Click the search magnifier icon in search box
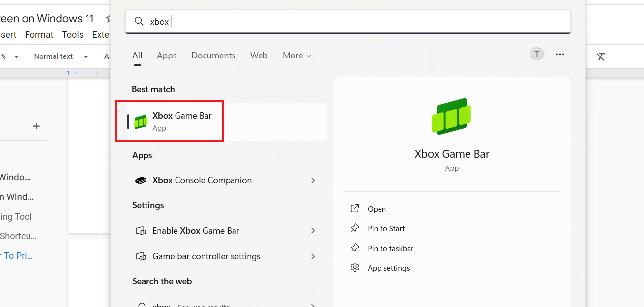644x307 pixels. click(139, 22)
